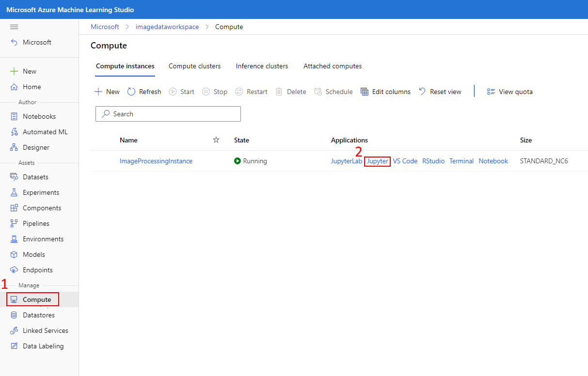
Task: Launch VS Code application link
Action: tap(405, 161)
